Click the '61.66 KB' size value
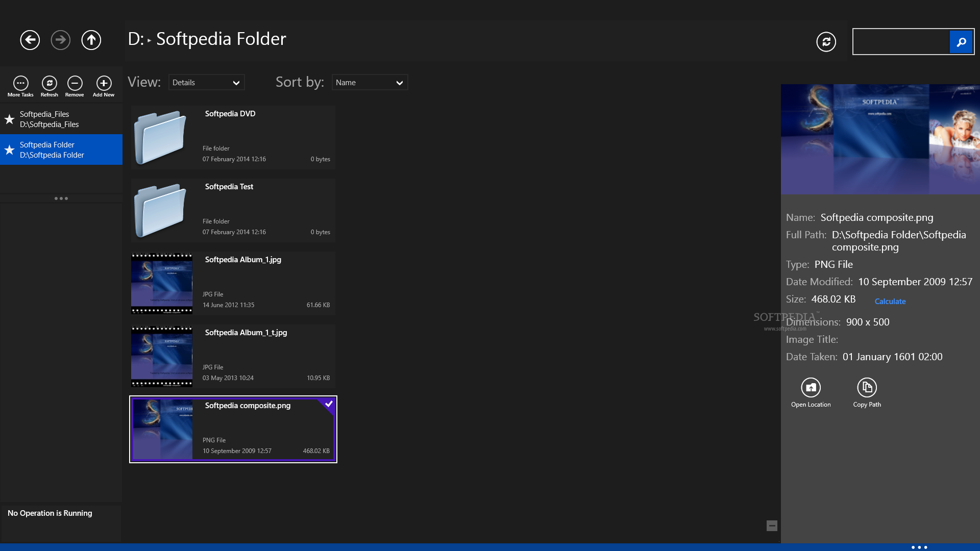 point(318,305)
